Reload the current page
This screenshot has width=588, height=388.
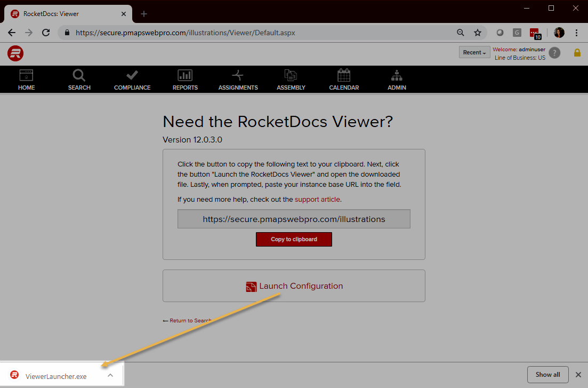pyautogui.click(x=46, y=33)
